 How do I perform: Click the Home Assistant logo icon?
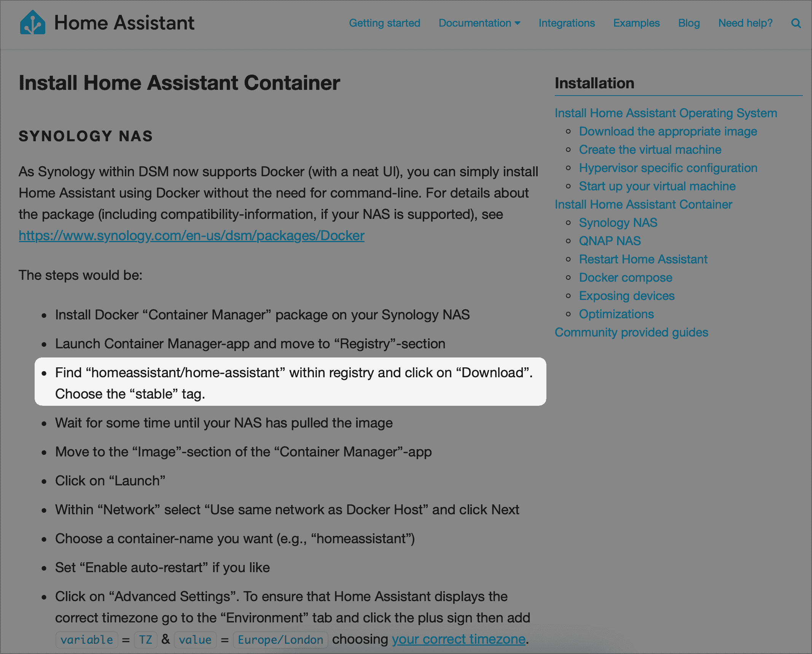point(32,23)
